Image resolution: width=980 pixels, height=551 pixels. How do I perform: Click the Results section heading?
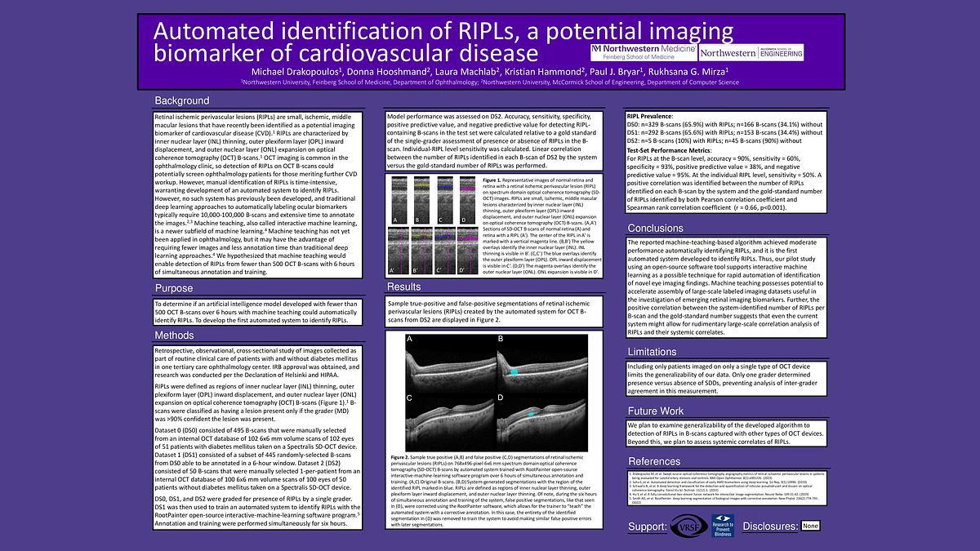403,287
